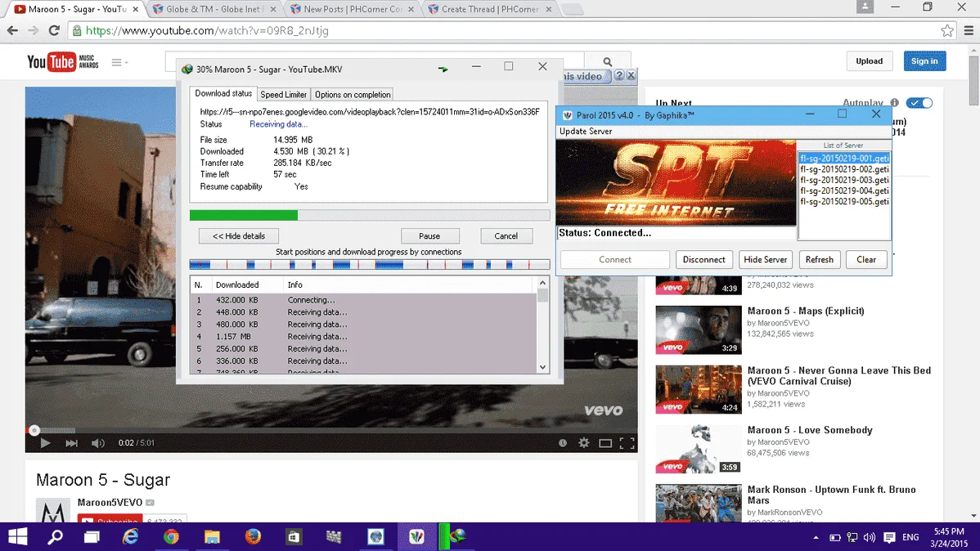
Task: Open the Windows Start button
Action: coord(17,536)
